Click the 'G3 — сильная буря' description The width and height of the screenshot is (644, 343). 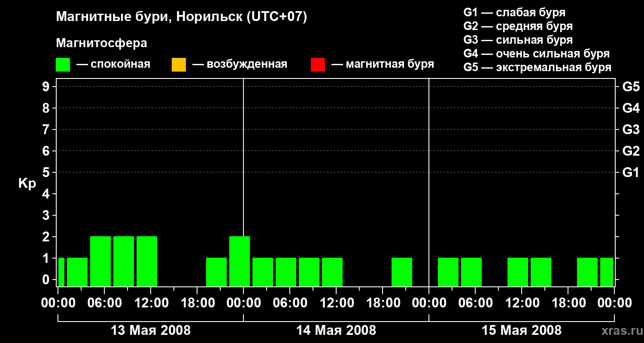(518, 40)
